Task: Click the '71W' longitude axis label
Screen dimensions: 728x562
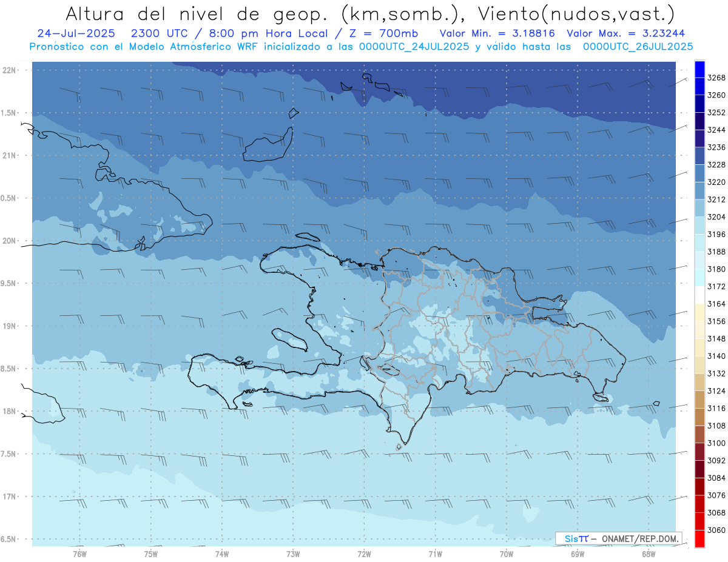Action: (435, 554)
